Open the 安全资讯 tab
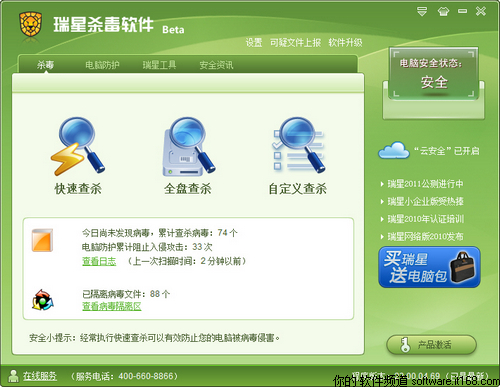Screen dimensions: 500x387 tap(216, 65)
